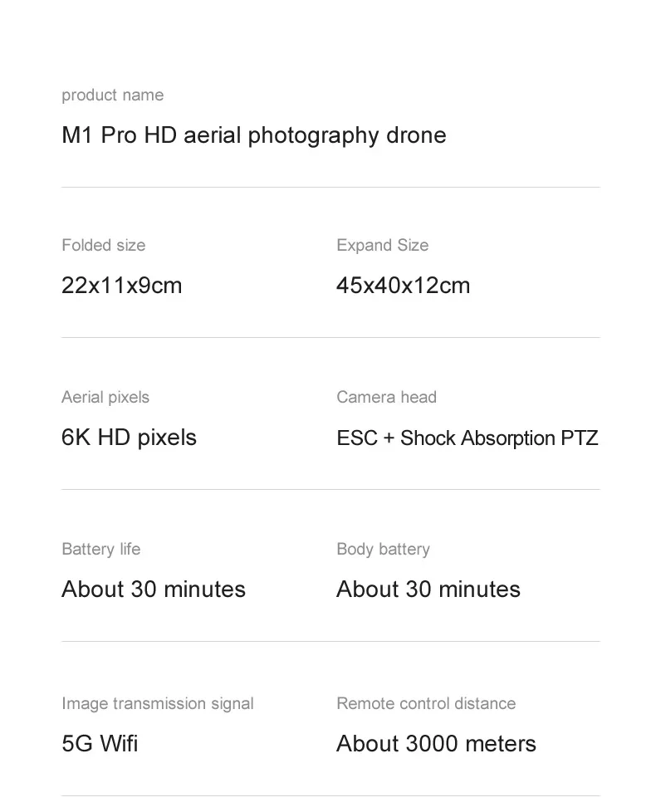Click the 'Body battery' label
The width and height of the screenshot is (656, 812).
click(x=383, y=550)
